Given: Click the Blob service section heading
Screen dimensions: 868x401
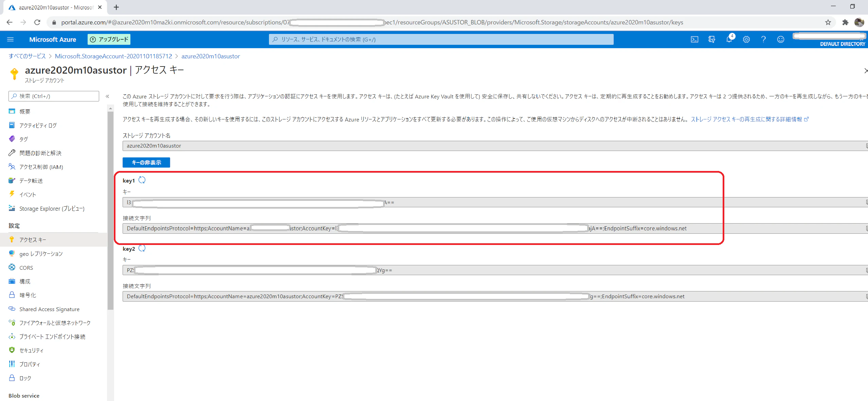Looking at the screenshot, I should pos(24,396).
